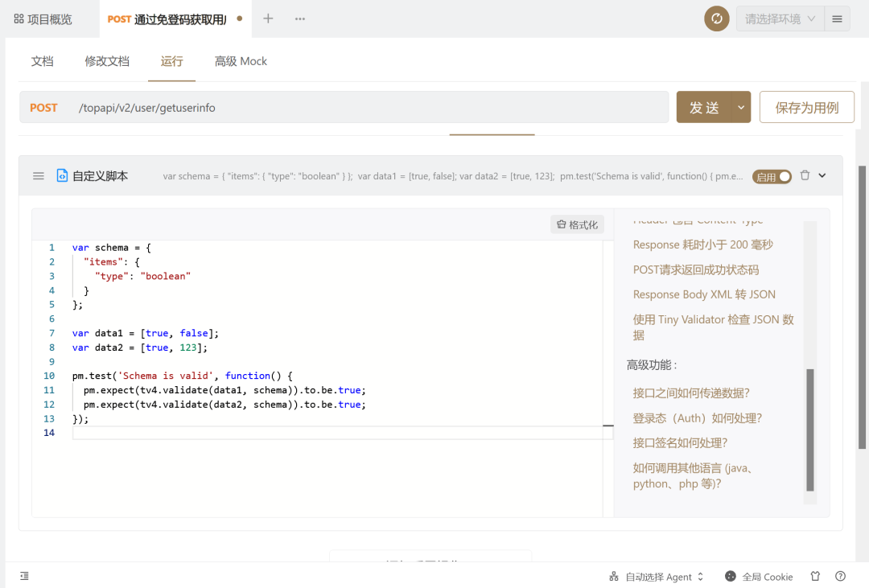Click the help question-mark icon in the status bar

click(x=840, y=577)
